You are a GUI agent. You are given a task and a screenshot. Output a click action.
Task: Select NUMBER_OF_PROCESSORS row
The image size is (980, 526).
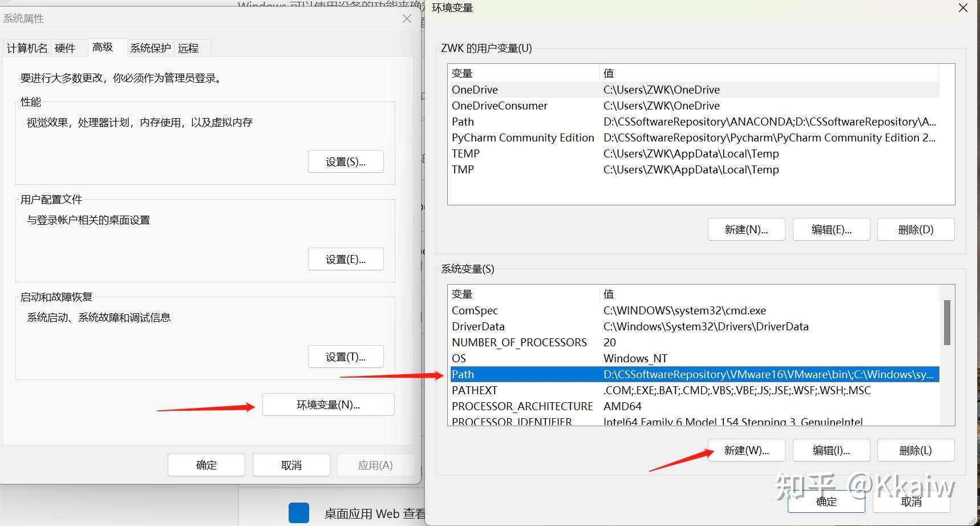tap(694, 342)
